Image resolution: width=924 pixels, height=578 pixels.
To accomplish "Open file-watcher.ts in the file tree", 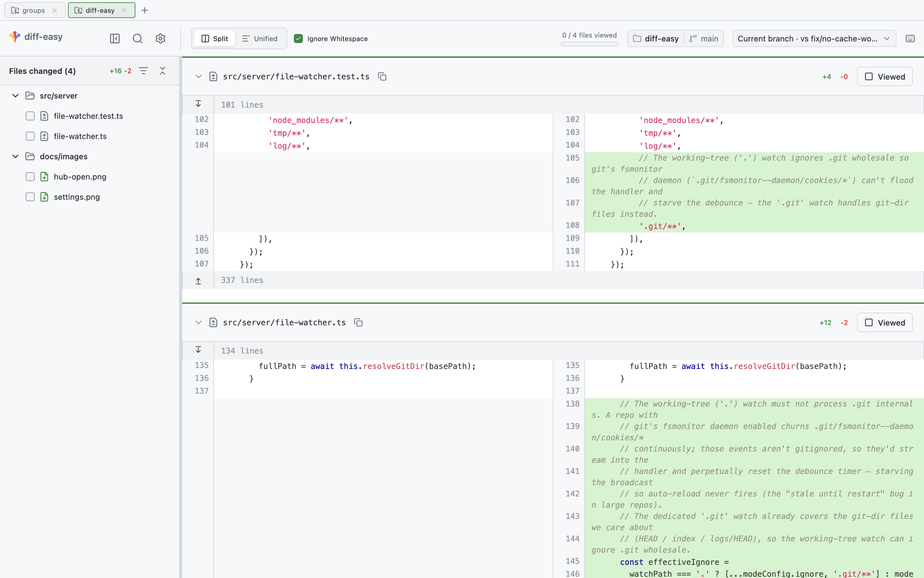I will (x=80, y=136).
